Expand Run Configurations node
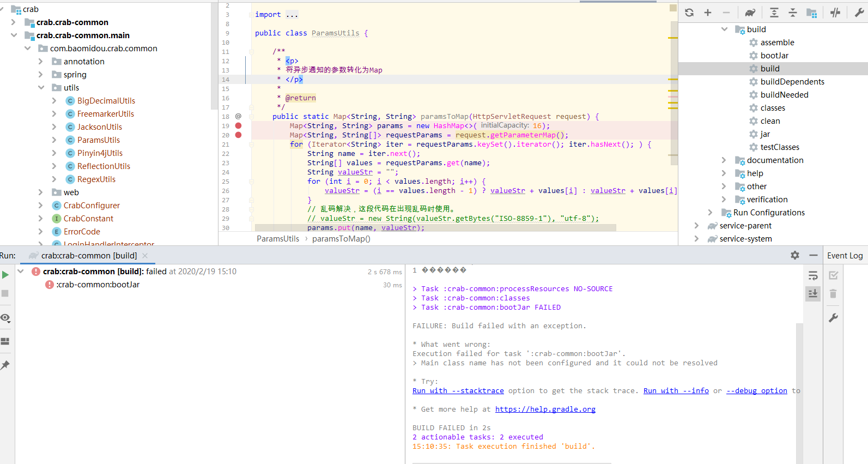 [x=710, y=213]
